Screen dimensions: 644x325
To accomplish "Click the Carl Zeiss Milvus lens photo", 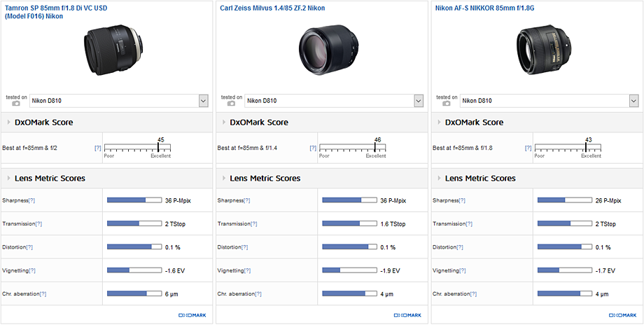I will click(328, 50).
